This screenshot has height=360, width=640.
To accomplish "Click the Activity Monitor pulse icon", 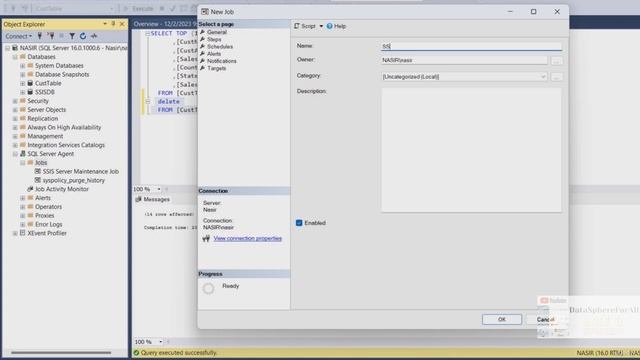I will (94, 36).
